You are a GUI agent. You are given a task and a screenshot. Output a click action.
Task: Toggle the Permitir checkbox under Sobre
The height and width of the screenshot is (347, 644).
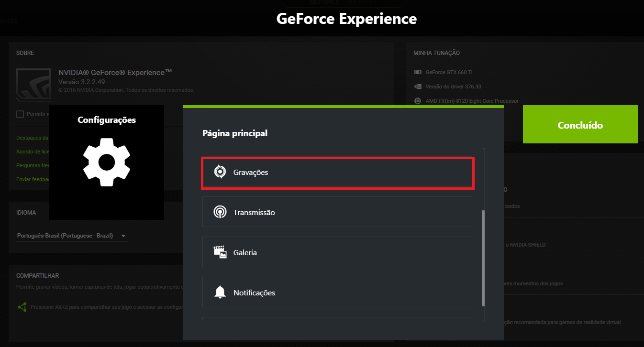[x=20, y=114]
